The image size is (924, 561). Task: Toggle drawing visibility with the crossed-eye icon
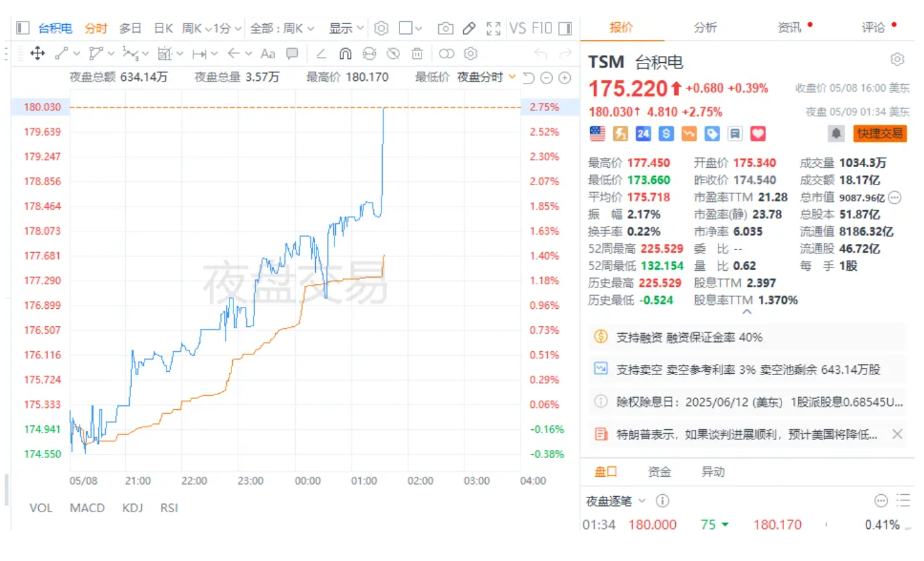coord(393,53)
